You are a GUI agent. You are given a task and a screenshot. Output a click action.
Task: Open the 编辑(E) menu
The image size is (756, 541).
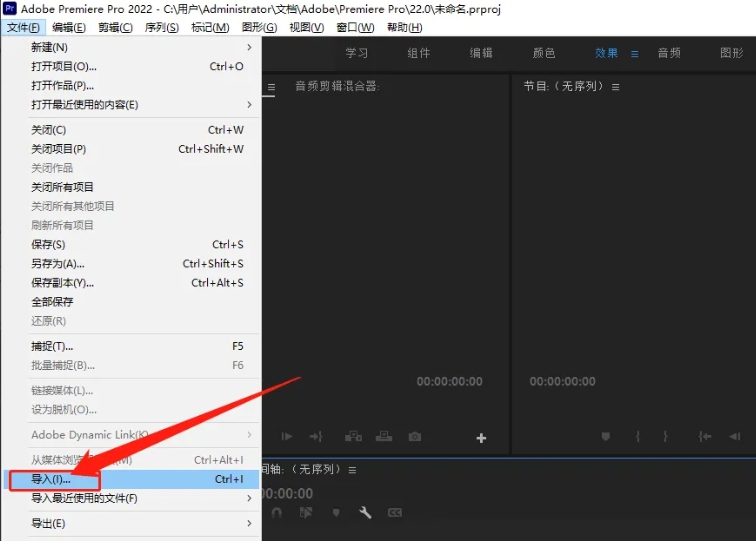[x=69, y=27]
